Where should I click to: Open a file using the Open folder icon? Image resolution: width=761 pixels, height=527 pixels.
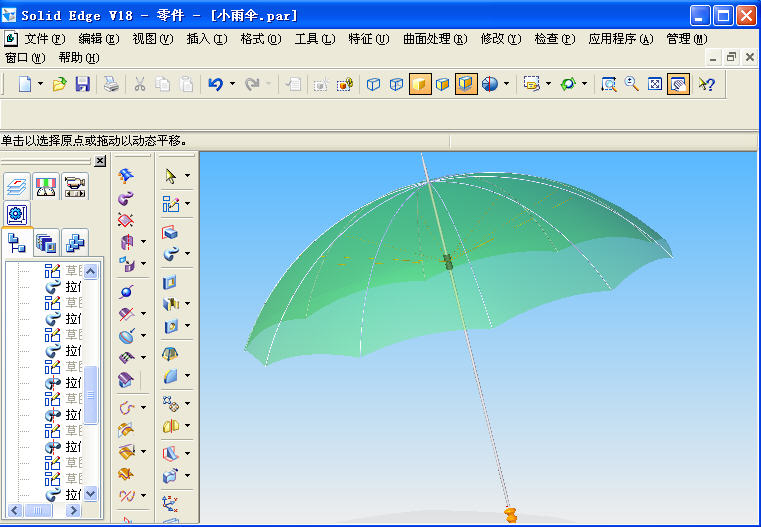pyautogui.click(x=59, y=84)
